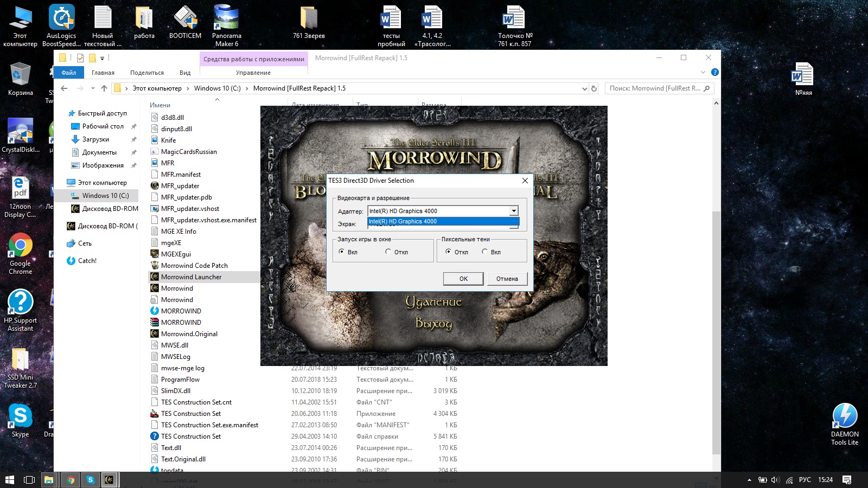The image size is (868, 488).
Task: Switch to the Вид ribbon tab
Action: 185,73
